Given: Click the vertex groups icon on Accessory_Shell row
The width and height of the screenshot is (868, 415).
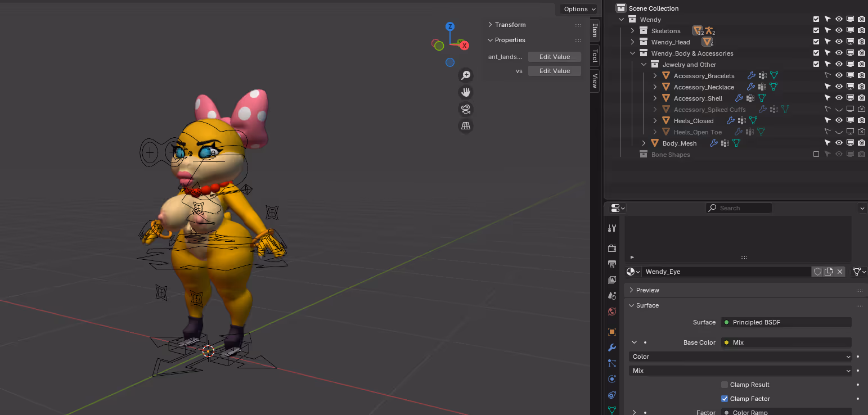Looking at the screenshot, I should [x=750, y=98].
